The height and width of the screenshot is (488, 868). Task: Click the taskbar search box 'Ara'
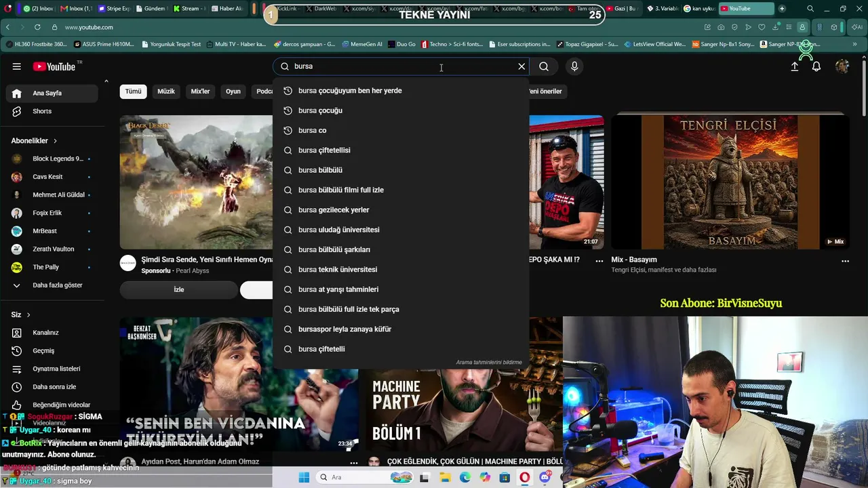[x=363, y=477]
